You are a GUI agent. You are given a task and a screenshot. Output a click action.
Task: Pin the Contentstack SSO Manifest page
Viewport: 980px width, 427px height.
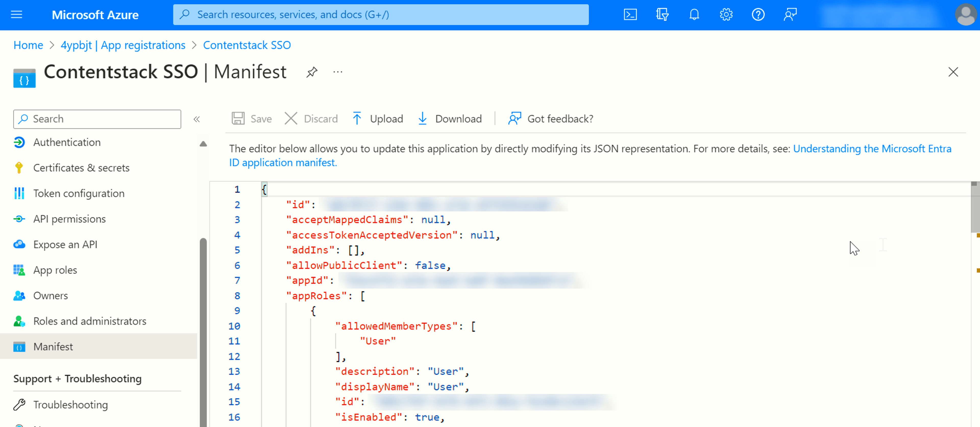click(312, 72)
